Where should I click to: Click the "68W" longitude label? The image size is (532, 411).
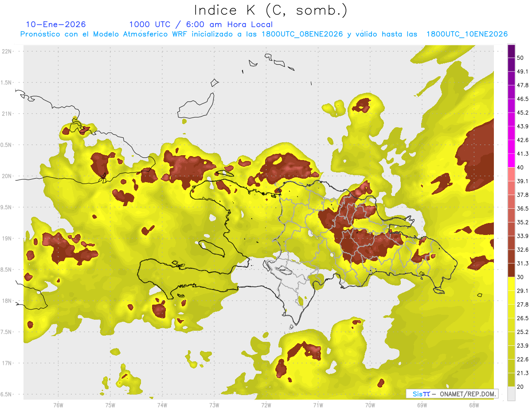pyautogui.click(x=474, y=405)
